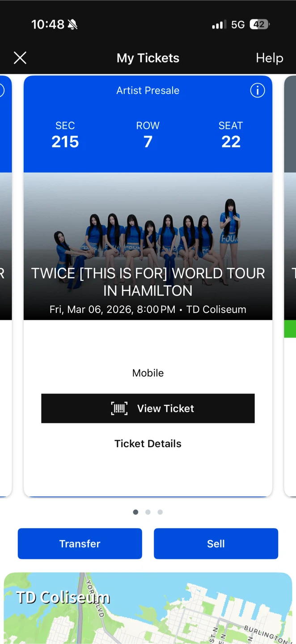Tap the info icon on ticket card
Screen dimensions: 296x644
pos(258,90)
